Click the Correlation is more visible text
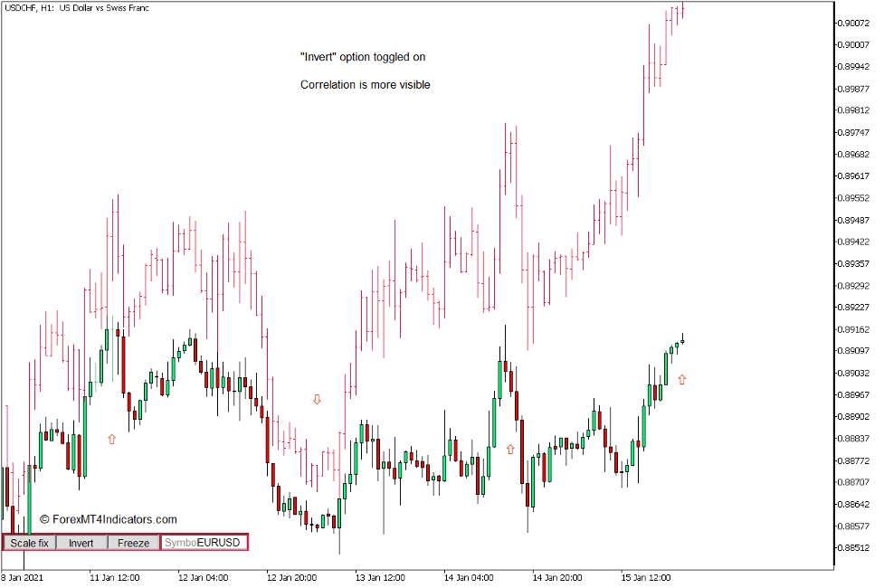 point(365,84)
